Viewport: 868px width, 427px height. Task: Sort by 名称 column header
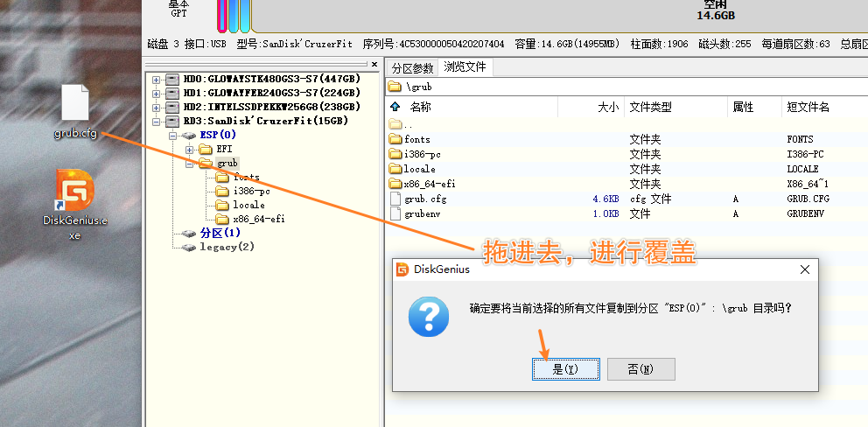point(421,107)
